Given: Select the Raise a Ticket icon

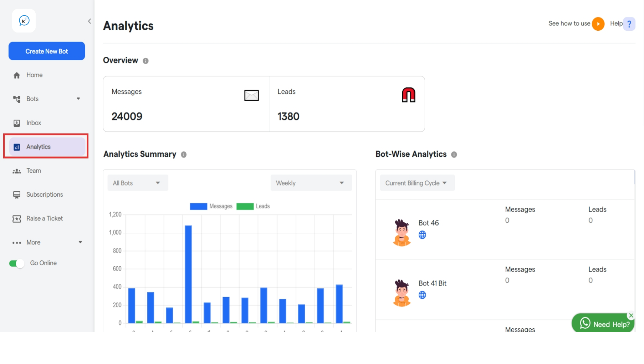Looking at the screenshot, I should click(17, 218).
